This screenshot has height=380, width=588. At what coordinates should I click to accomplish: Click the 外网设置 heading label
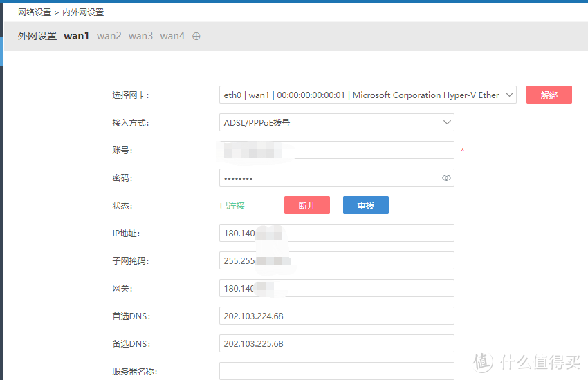coord(37,36)
